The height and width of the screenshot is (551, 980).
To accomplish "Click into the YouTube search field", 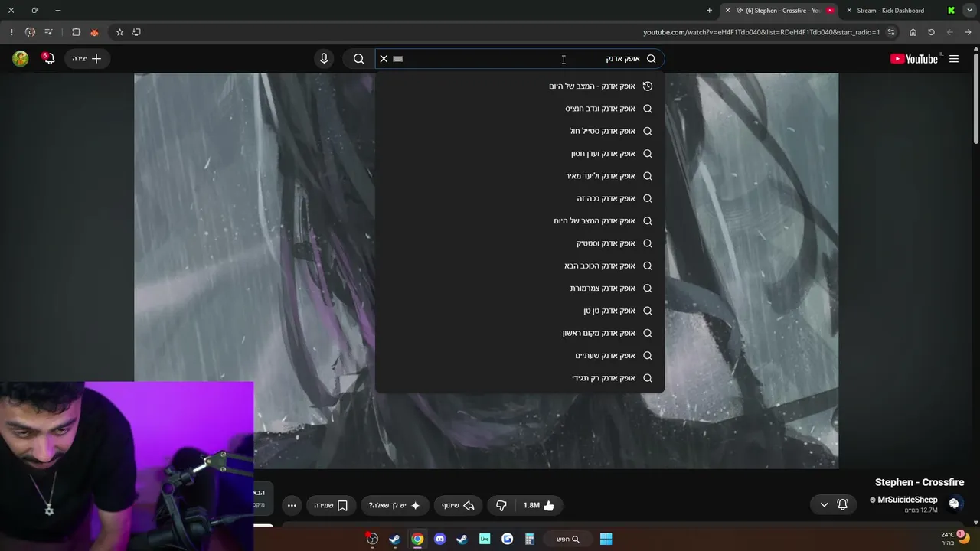I will pos(521,59).
